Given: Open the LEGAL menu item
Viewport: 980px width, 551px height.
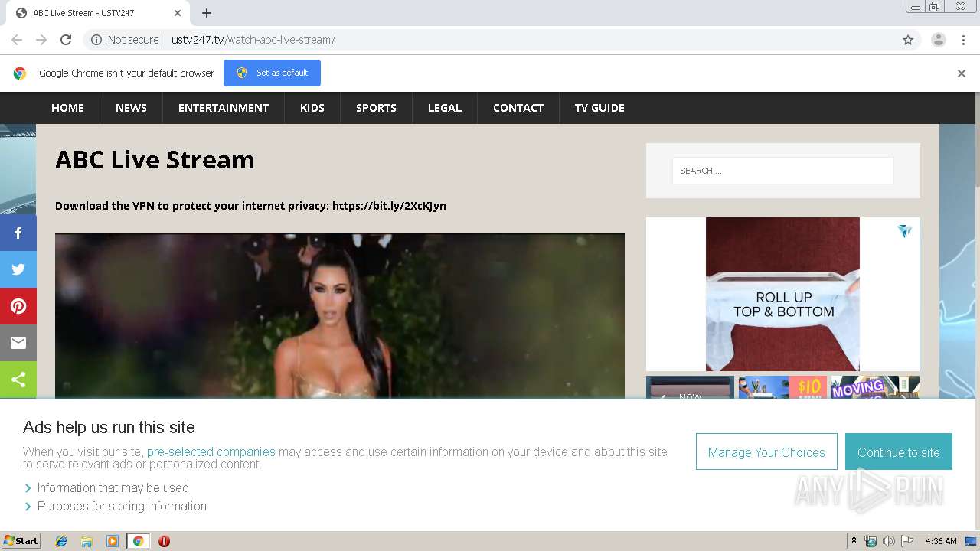Looking at the screenshot, I should point(445,108).
